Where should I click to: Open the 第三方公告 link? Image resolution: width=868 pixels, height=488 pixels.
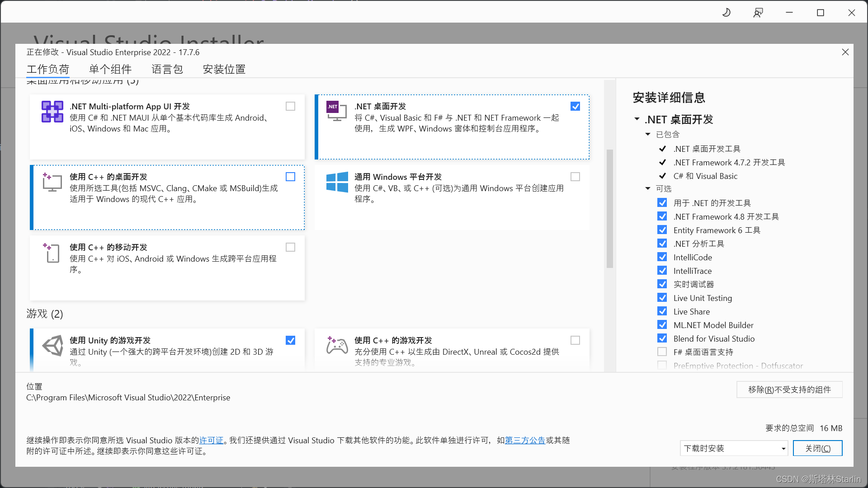coord(525,440)
